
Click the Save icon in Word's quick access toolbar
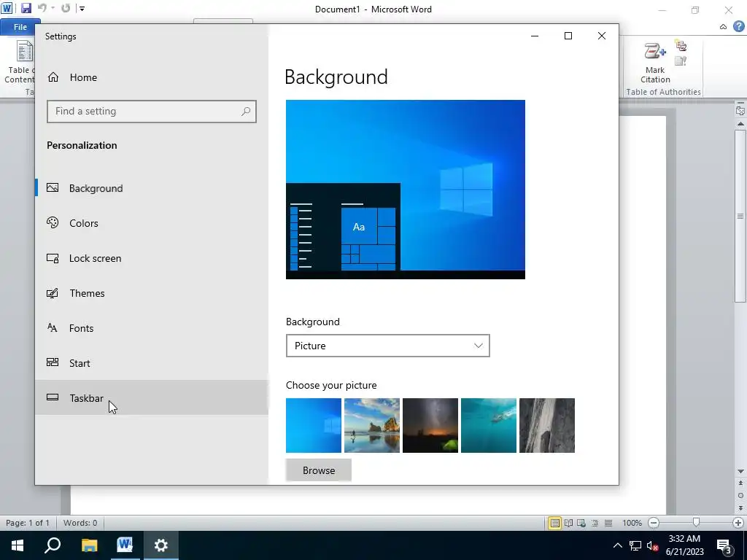pos(26,8)
